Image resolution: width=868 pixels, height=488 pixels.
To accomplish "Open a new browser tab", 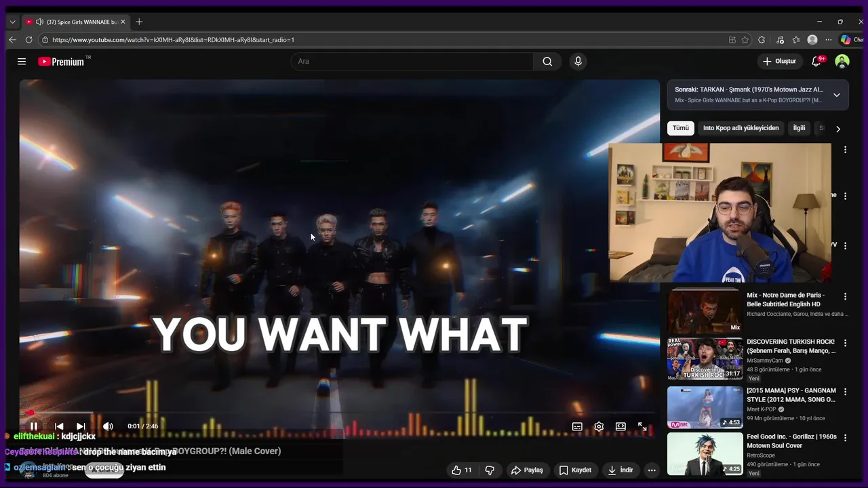I will (139, 22).
